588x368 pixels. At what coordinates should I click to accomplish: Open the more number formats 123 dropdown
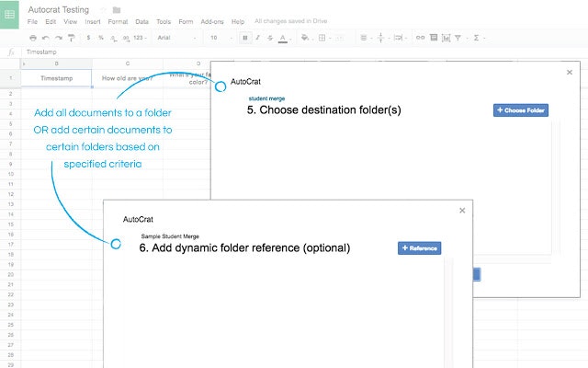(140, 38)
